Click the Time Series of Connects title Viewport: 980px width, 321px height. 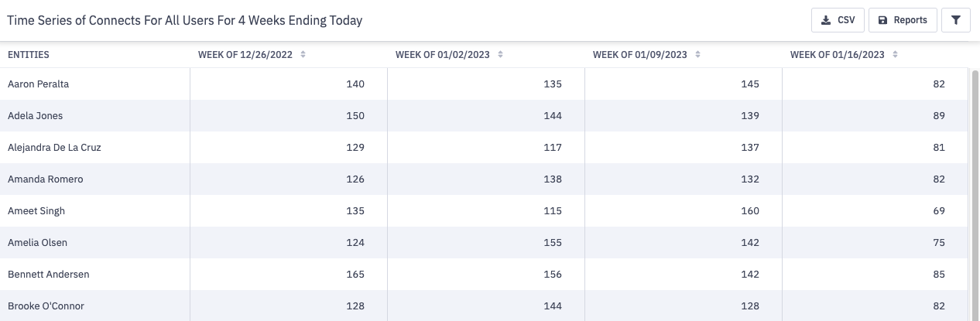(185, 21)
